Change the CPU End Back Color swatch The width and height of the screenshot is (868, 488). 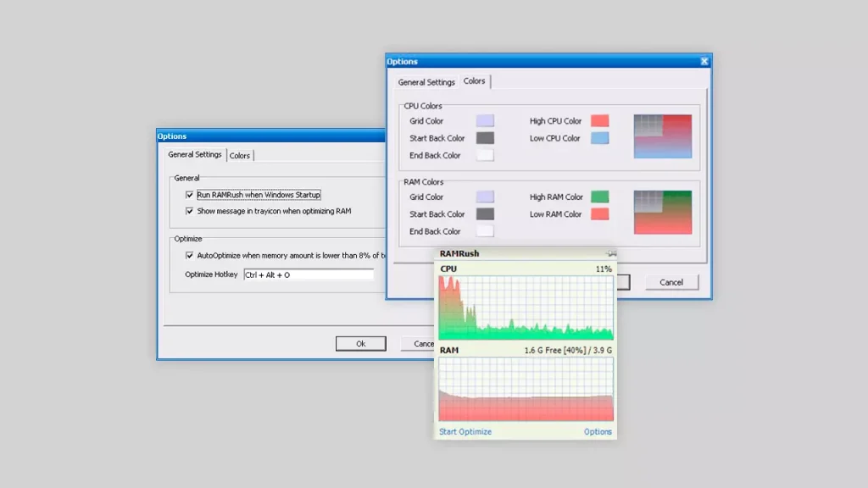coord(485,156)
